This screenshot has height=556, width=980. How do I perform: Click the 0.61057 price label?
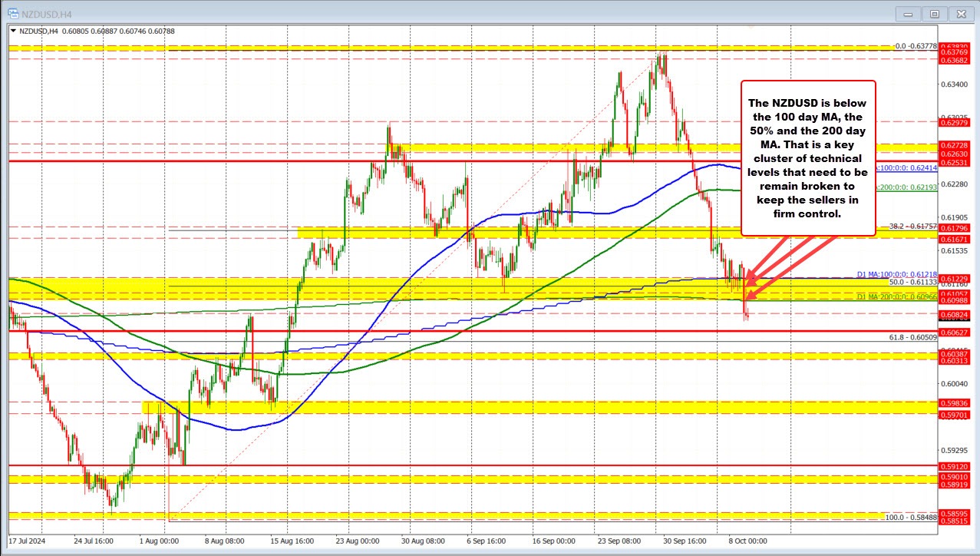coord(954,293)
